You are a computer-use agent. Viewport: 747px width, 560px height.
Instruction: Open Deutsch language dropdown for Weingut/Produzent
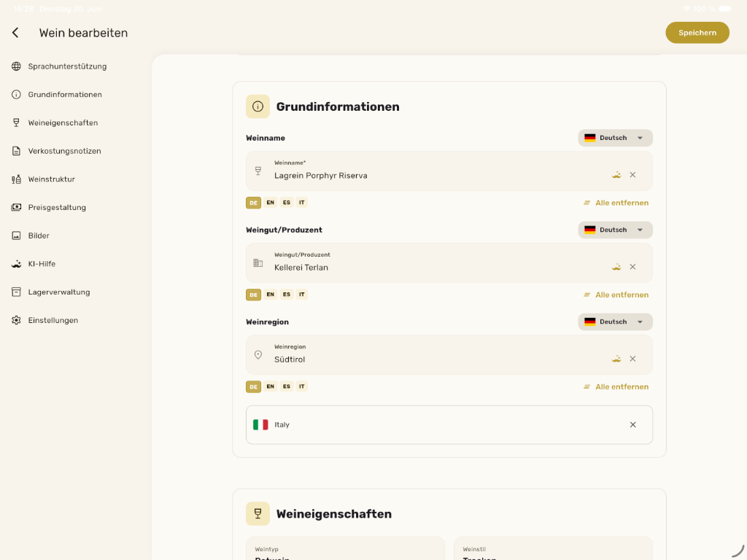[x=615, y=230]
